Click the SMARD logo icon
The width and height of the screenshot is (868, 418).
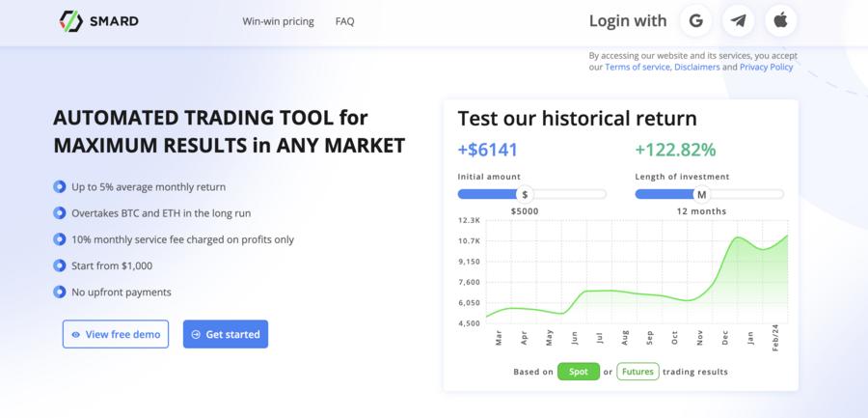(x=70, y=21)
